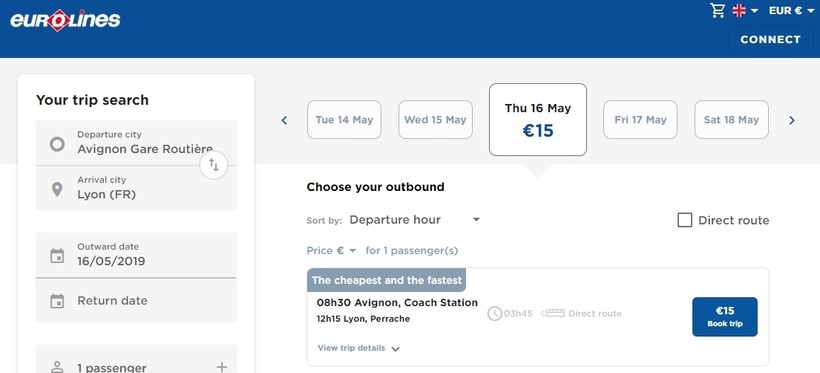Click the Departure city field
Image resolution: width=820 pixels, height=373 pixels.
[x=136, y=143]
